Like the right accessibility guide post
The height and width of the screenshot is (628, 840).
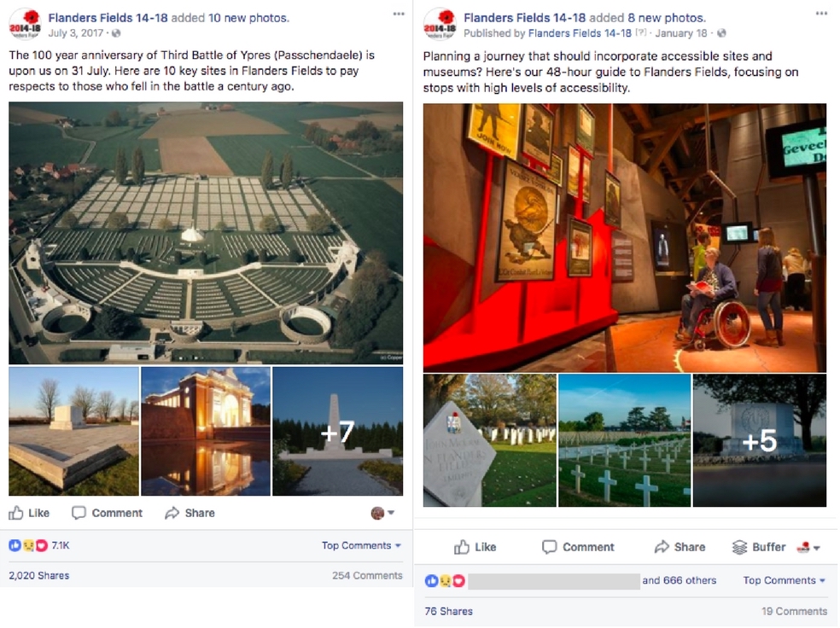(475, 547)
